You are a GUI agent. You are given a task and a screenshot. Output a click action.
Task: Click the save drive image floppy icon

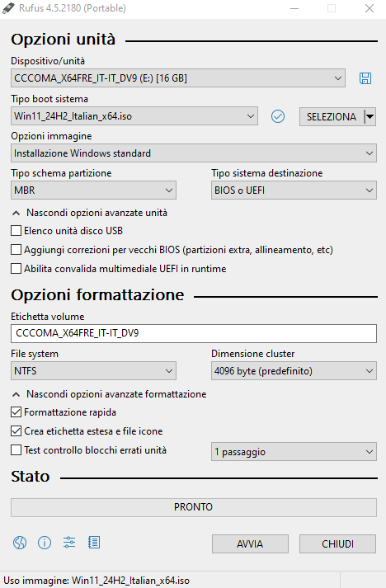[365, 78]
